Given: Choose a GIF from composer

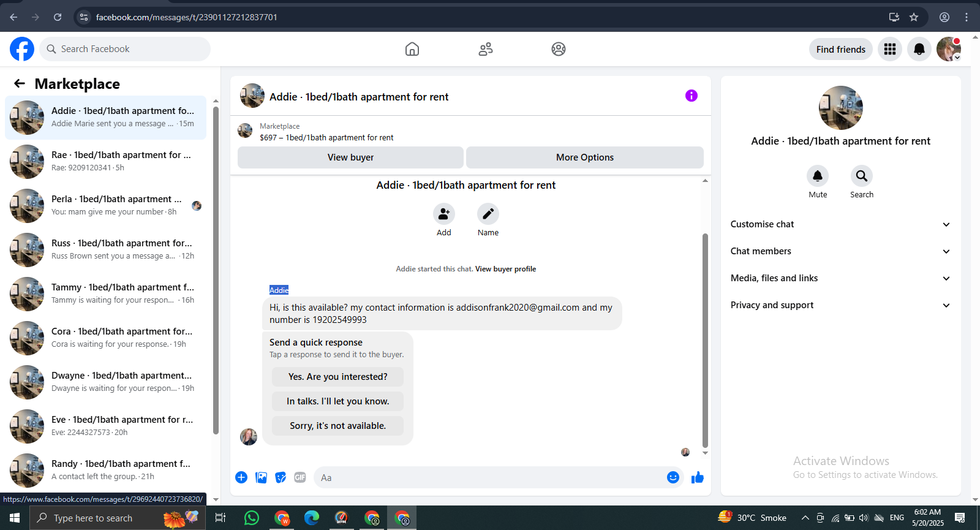Looking at the screenshot, I should (300, 477).
